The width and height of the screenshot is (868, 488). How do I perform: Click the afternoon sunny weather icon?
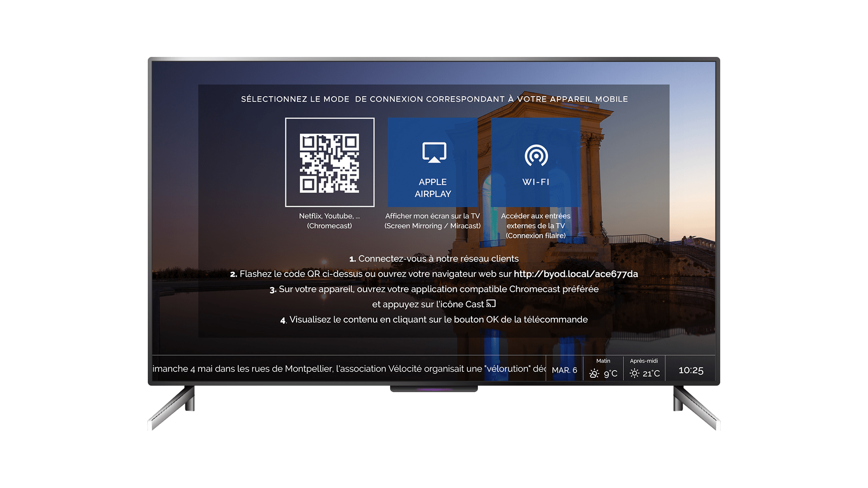click(635, 373)
